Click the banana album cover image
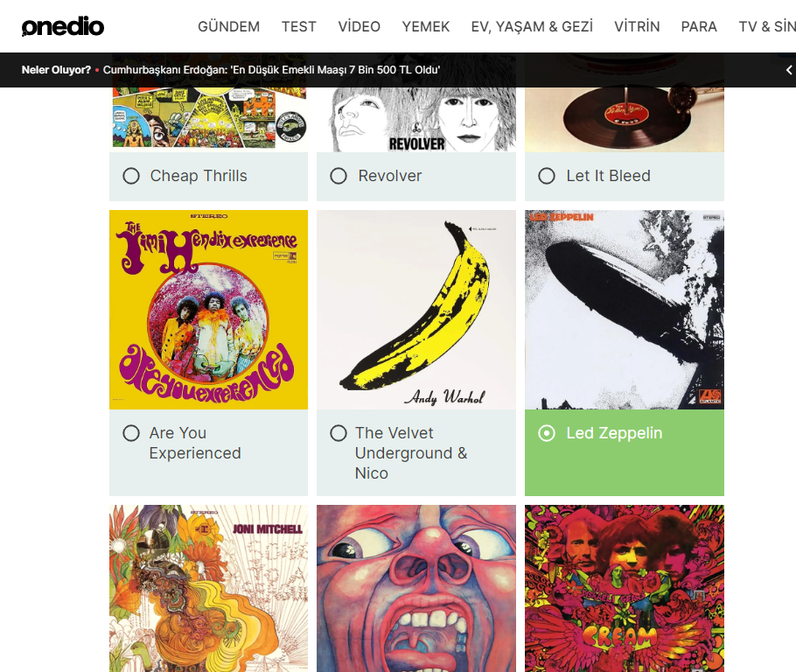The width and height of the screenshot is (796, 672). [416, 310]
